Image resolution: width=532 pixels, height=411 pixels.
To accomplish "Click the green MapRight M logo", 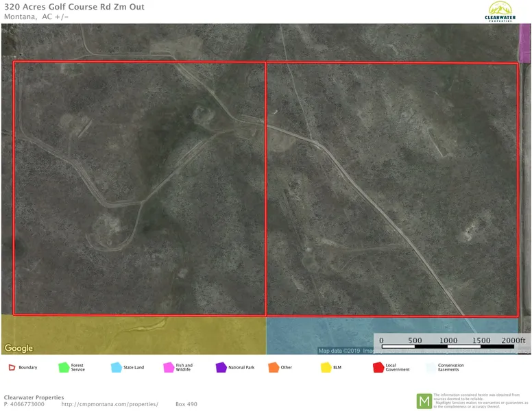I will [x=424, y=401].
